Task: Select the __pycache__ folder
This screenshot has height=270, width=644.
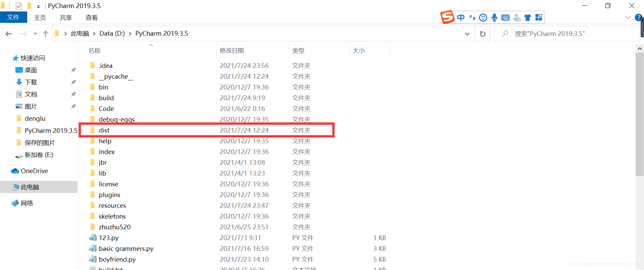Action: pos(116,76)
